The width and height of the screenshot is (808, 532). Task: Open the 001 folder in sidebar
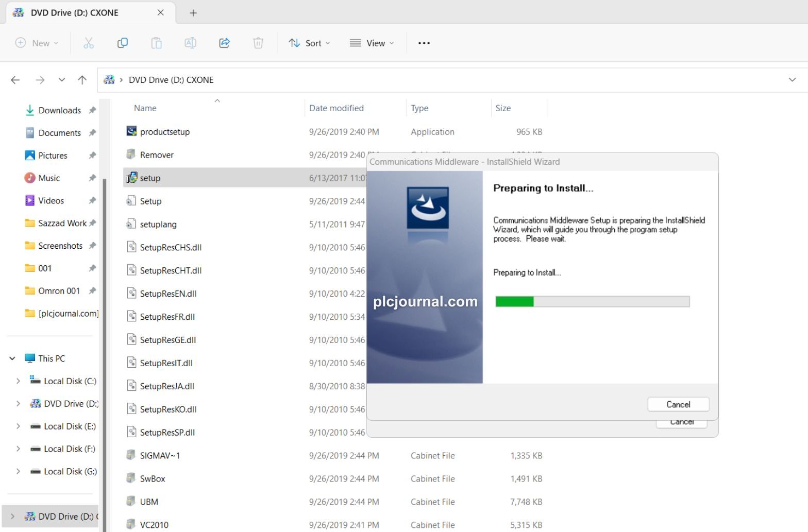click(x=45, y=268)
